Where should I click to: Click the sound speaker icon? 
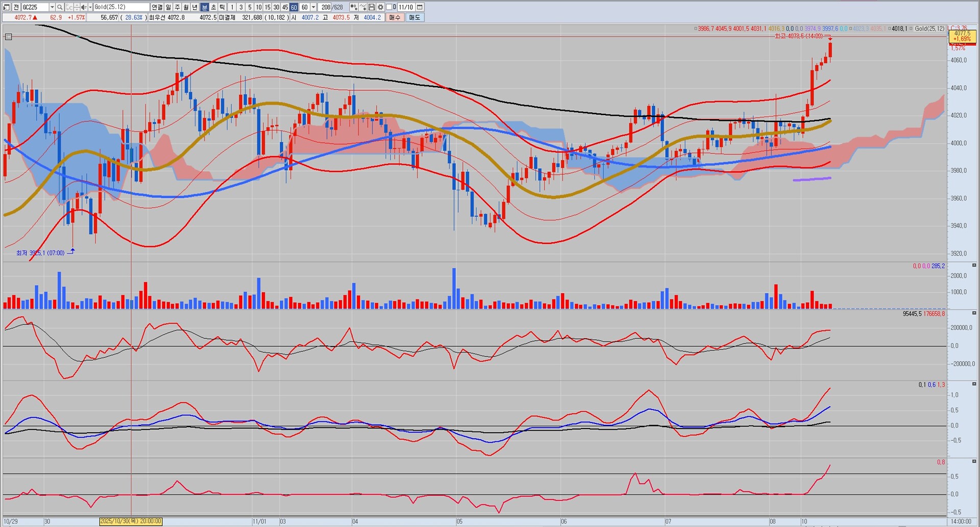point(84,7)
